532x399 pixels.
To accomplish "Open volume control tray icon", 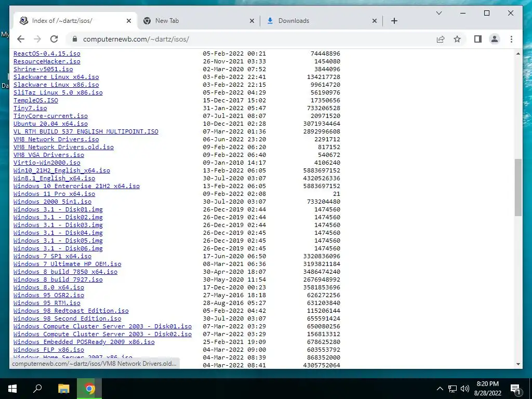I will pyautogui.click(x=465, y=389).
